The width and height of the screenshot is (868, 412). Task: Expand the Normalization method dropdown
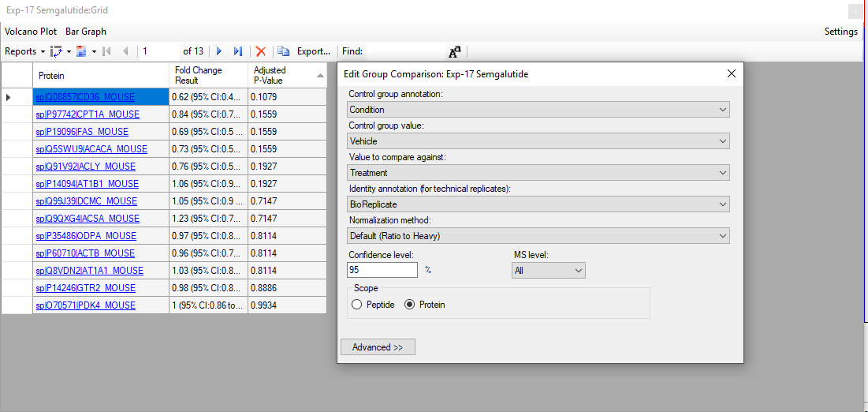tap(538, 236)
